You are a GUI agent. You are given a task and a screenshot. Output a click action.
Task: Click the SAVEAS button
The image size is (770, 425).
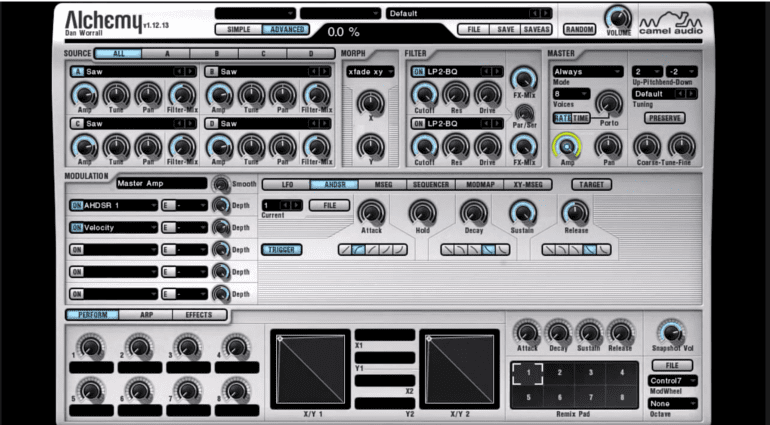pyautogui.click(x=536, y=29)
